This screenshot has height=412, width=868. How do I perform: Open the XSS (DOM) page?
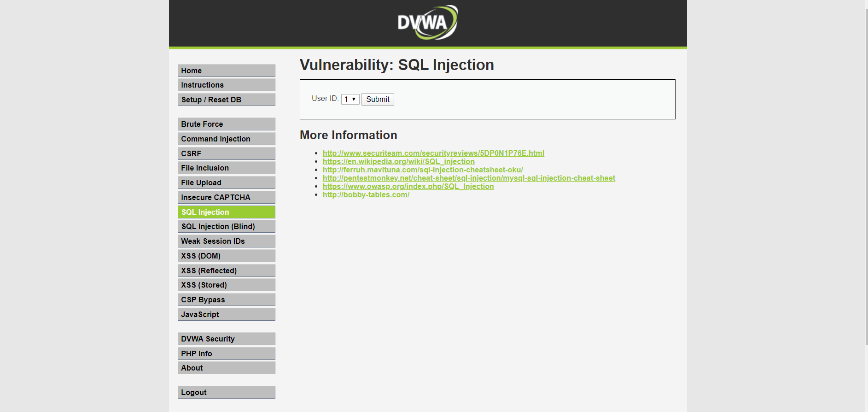(227, 256)
